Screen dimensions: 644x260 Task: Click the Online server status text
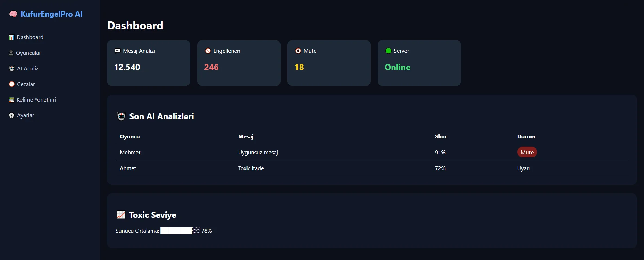coord(398,67)
